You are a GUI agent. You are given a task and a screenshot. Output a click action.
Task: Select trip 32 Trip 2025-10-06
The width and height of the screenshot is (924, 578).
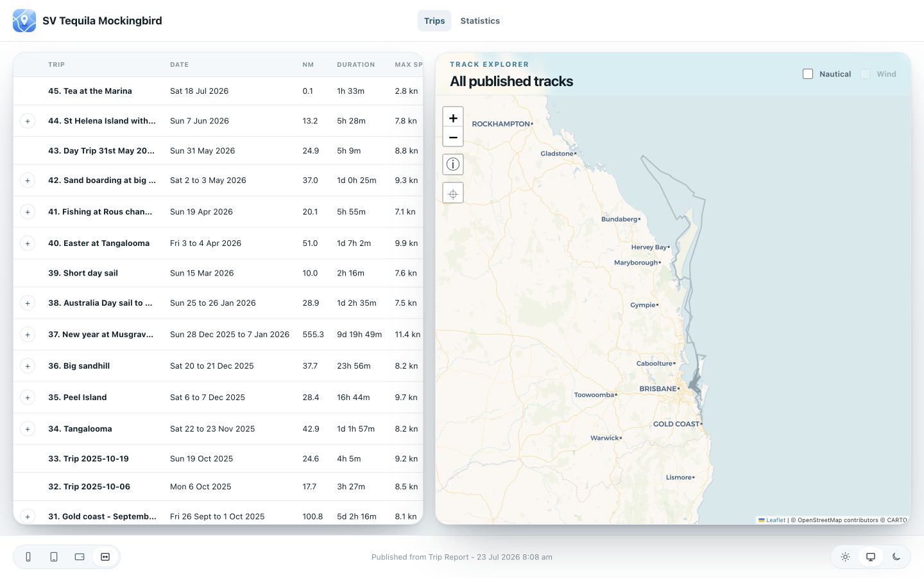click(218, 487)
